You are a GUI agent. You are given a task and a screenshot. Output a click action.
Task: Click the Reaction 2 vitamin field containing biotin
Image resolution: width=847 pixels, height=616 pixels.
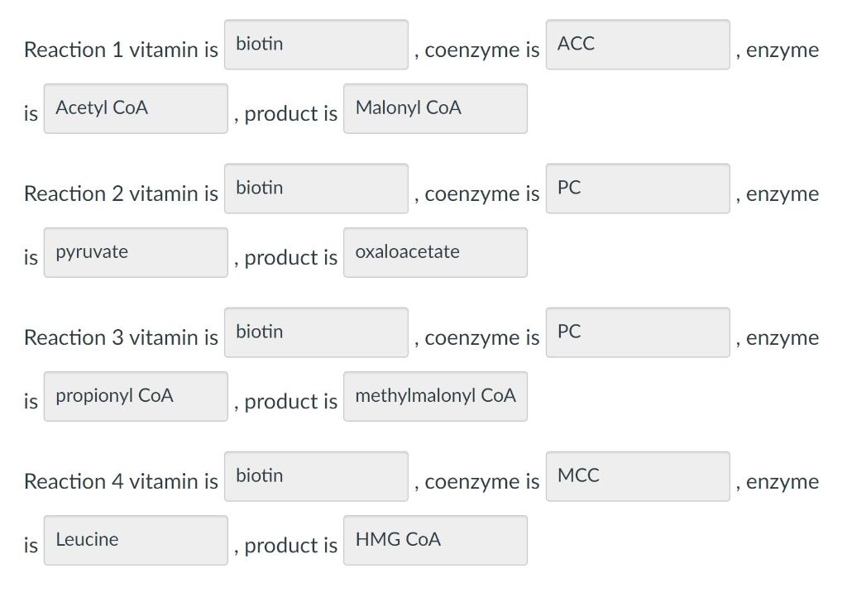(316, 189)
